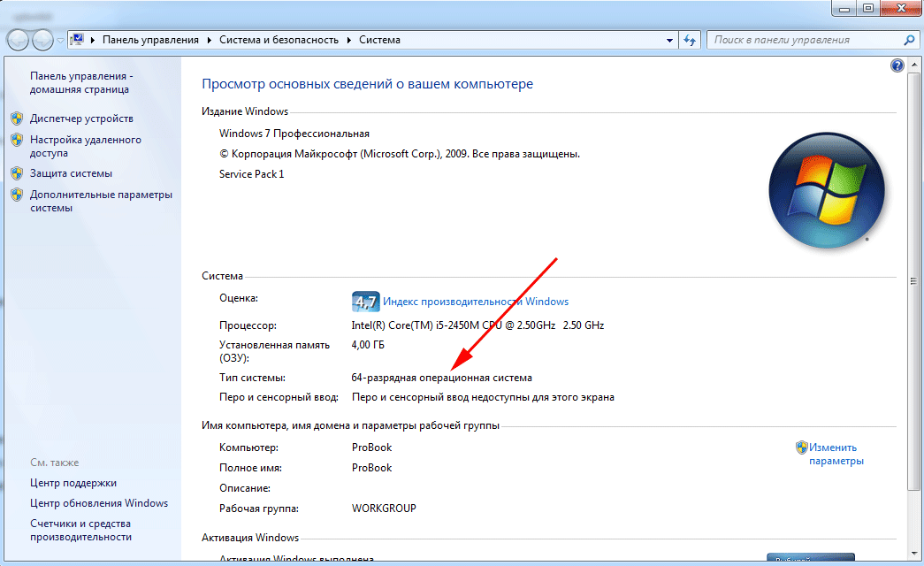Open help via the blue question mark icon
The height and width of the screenshot is (566, 924).
pyautogui.click(x=897, y=66)
